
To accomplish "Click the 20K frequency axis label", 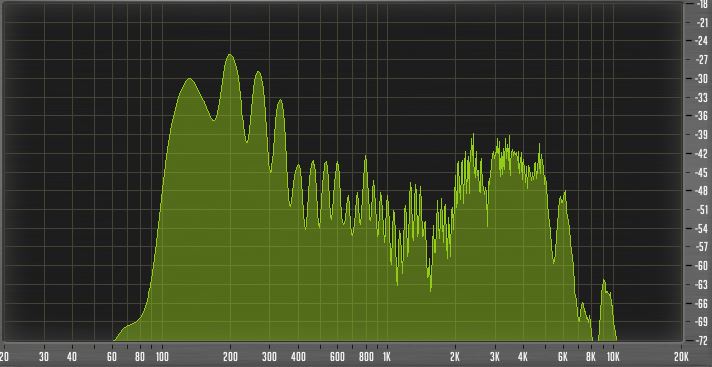I will click(681, 356).
